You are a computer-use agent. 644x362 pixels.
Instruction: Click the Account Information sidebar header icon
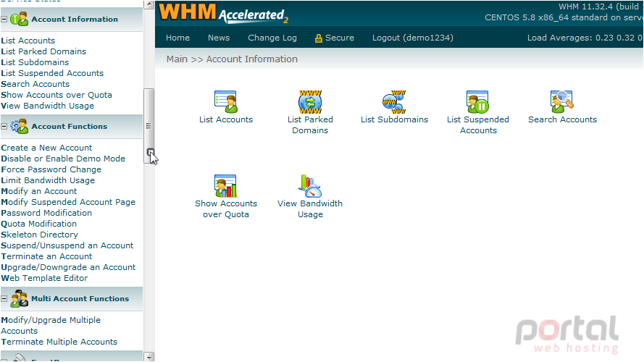click(x=19, y=20)
